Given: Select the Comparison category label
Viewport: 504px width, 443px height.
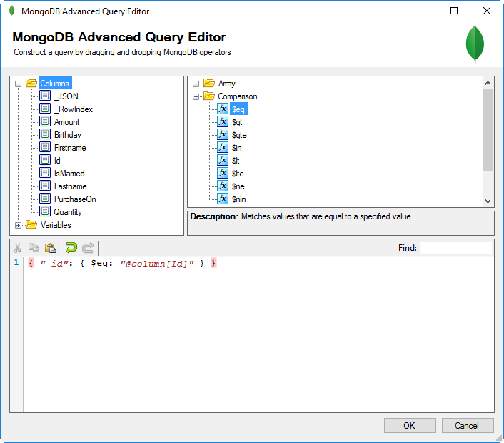Looking at the screenshot, I should pos(237,96).
